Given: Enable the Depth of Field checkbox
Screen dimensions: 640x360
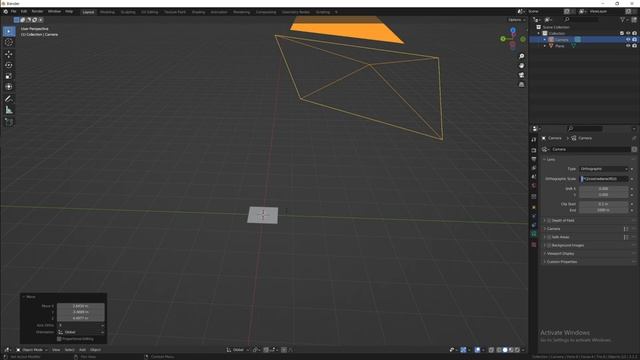Looking at the screenshot, I should [x=549, y=220].
